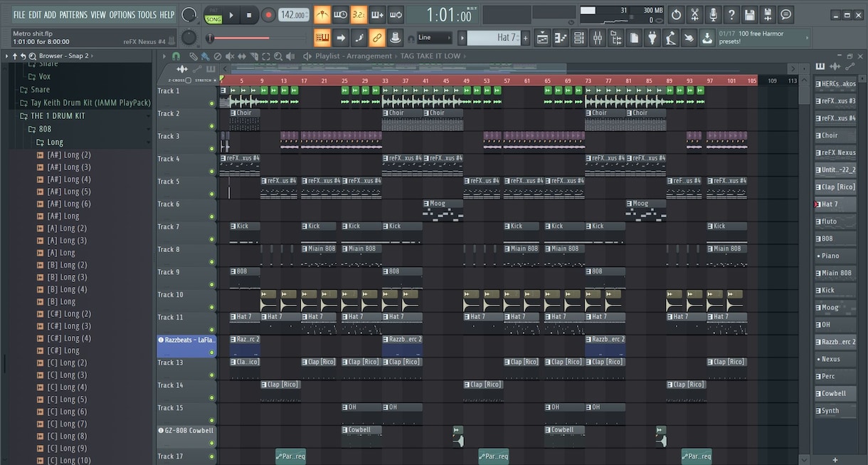Screen dimensions: 868x465
Task: Select Miain 808 in the pattern picker
Action: (x=836, y=273)
